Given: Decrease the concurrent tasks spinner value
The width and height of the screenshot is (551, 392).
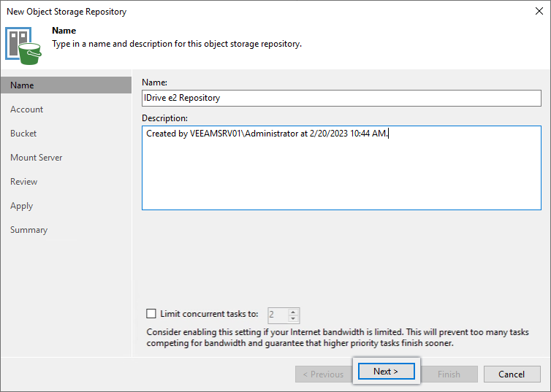Looking at the screenshot, I should pyautogui.click(x=293, y=318).
